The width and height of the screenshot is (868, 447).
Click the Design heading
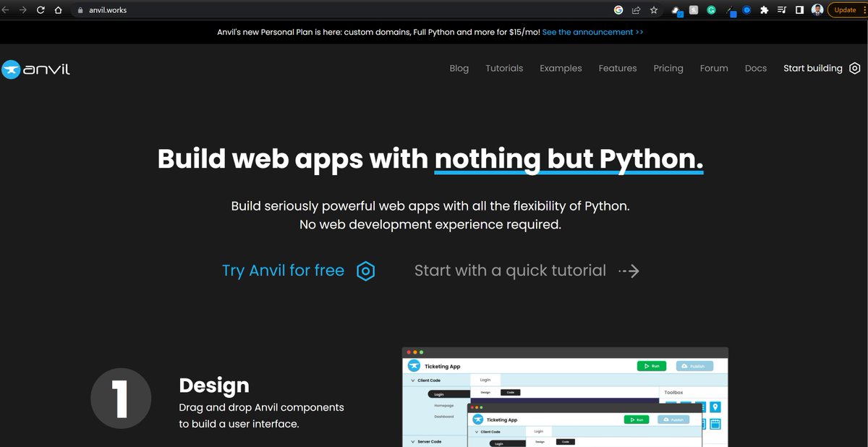(214, 385)
